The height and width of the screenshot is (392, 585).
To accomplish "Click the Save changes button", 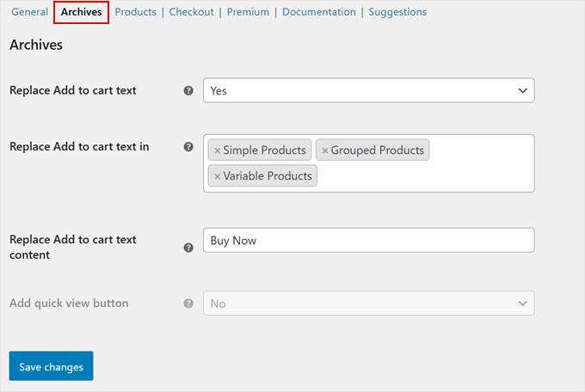I will click(51, 366).
